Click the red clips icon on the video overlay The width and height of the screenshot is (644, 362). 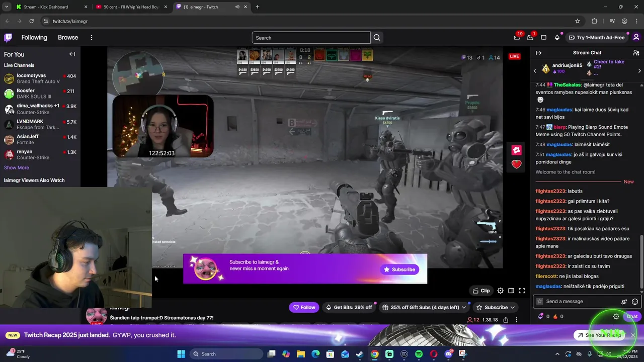point(516,150)
